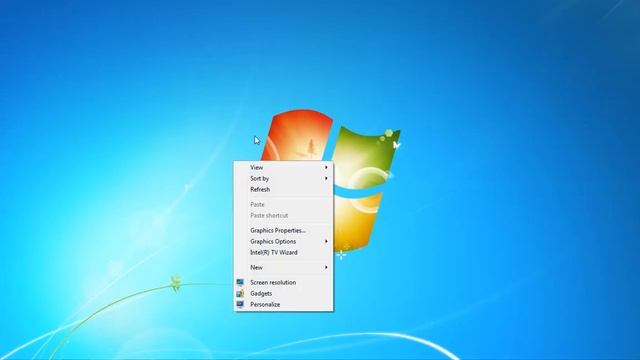Choose Personalize from the context menu
Image resolution: width=640 pixels, height=360 pixels.
point(284,304)
